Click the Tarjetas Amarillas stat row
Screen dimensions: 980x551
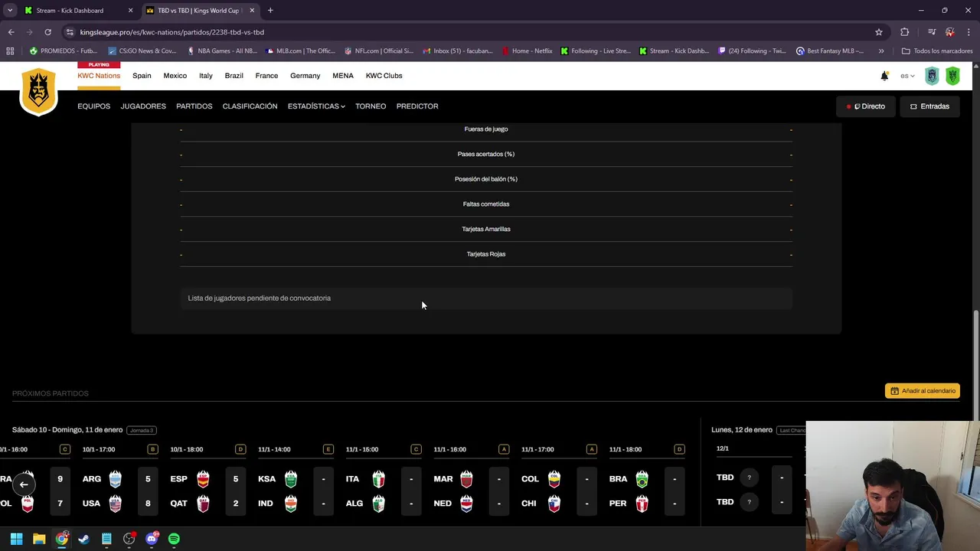click(486, 229)
